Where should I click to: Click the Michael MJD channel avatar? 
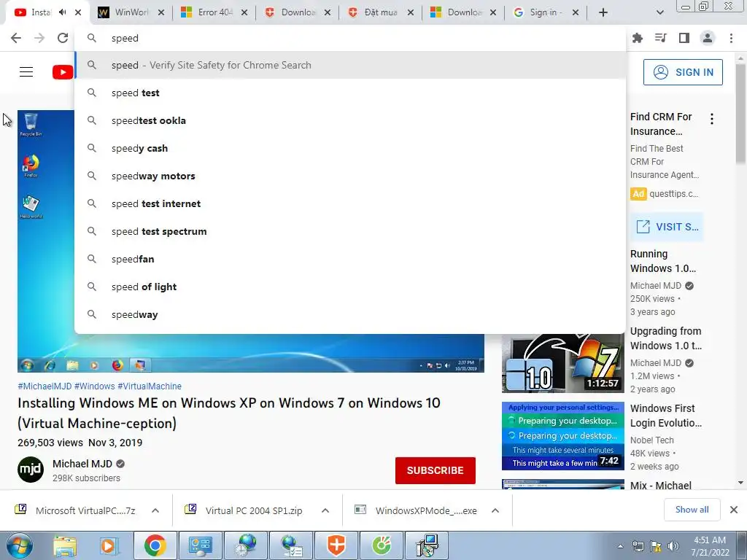(31, 470)
